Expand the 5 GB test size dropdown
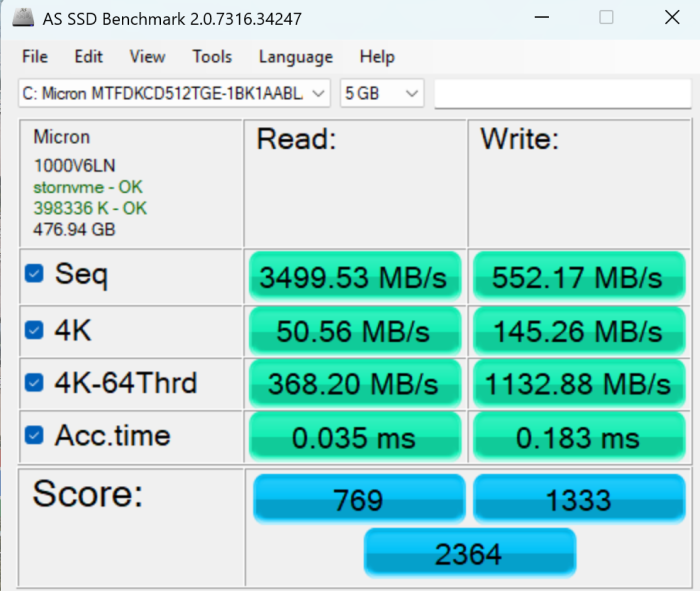This screenshot has width=700, height=591. tap(382, 94)
